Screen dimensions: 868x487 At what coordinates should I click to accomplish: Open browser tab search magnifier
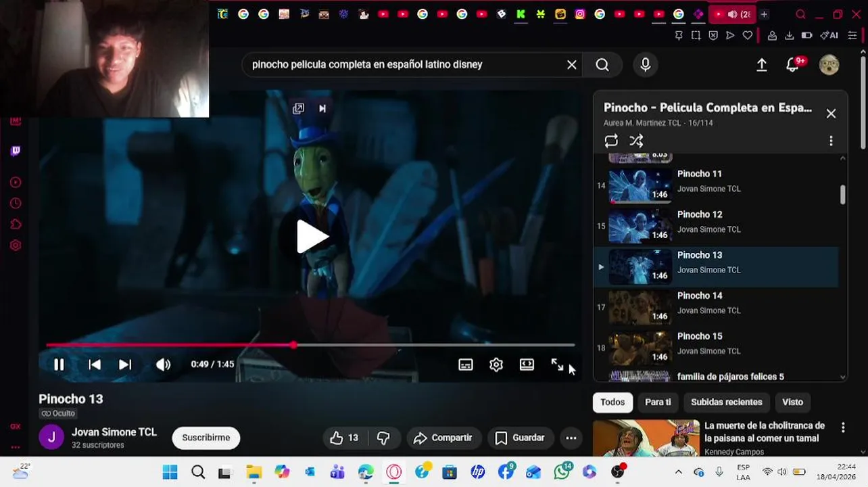(800, 14)
